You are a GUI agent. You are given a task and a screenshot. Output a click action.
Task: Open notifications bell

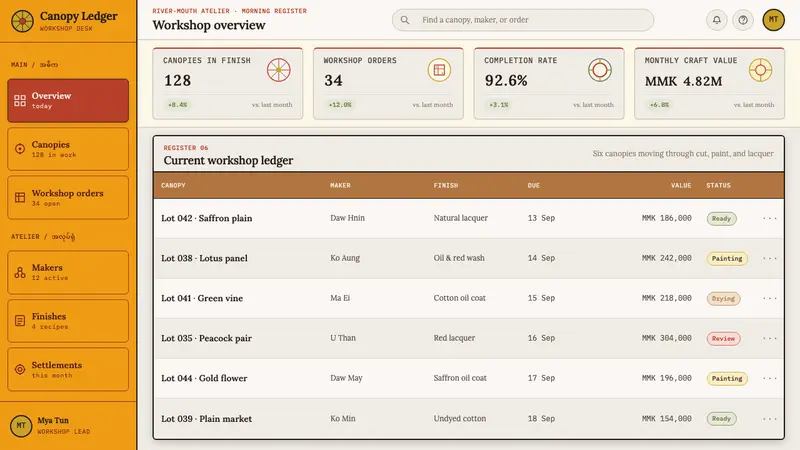(x=716, y=20)
